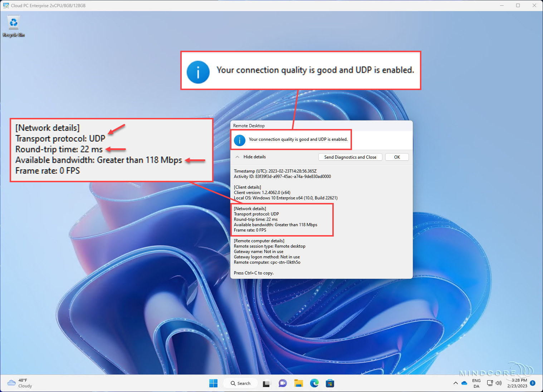The height and width of the screenshot is (392, 543).
Task: Click the network status icon in tray
Action: 490,383
